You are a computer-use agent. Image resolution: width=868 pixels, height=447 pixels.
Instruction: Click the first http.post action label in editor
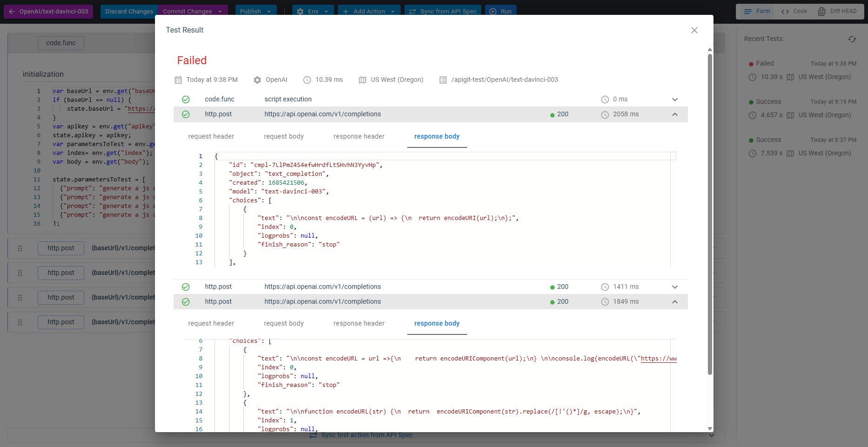pyautogui.click(x=61, y=248)
